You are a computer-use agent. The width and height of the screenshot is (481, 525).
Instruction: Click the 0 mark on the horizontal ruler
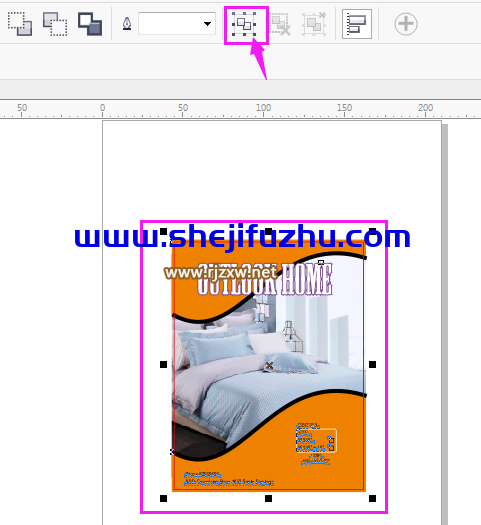coord(102,108)
